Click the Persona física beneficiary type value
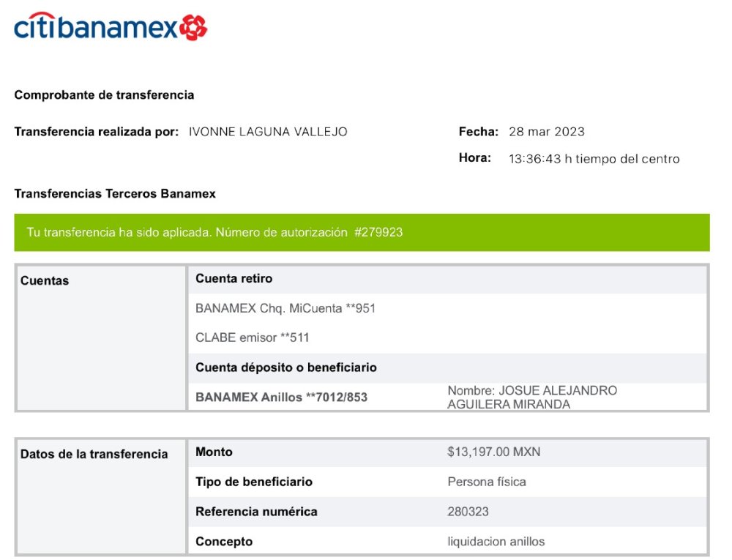 pos(487,482)
